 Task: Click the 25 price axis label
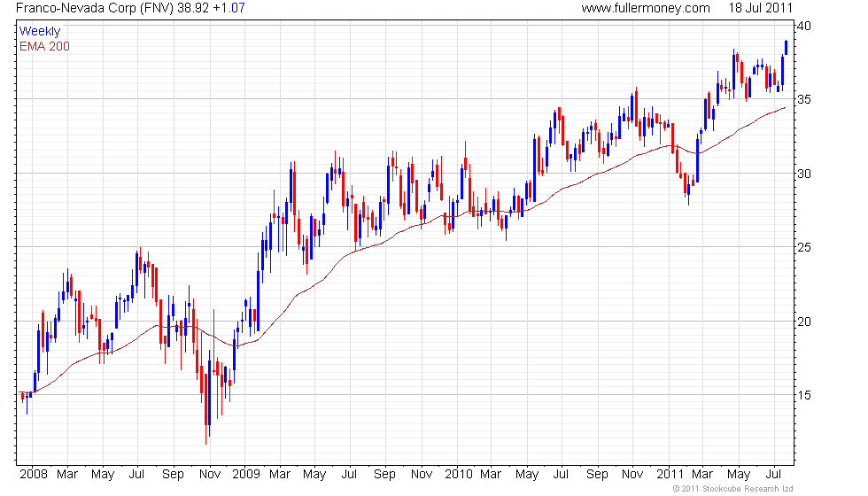click(x=804, y=247)
